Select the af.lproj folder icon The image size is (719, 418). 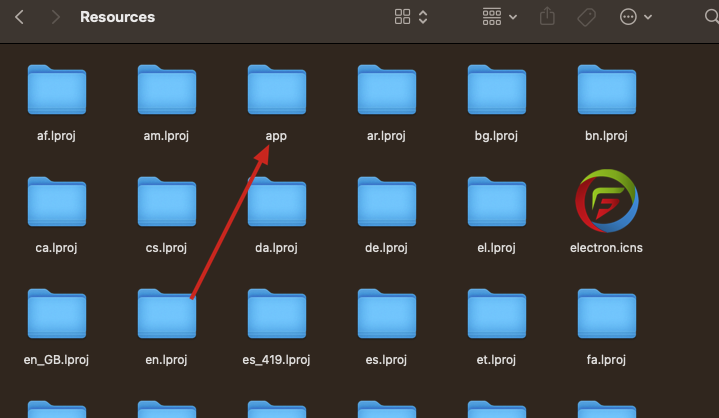point(56,89)
